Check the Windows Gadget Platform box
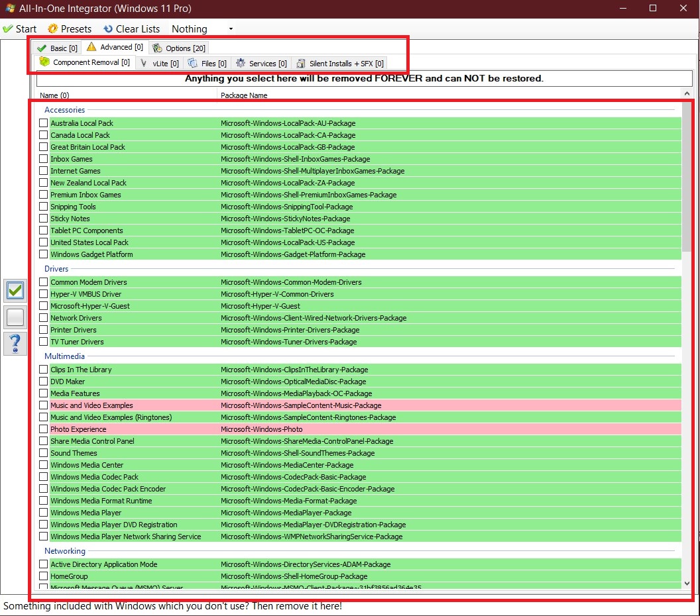 pyautogui.click(x=43, y=254)
